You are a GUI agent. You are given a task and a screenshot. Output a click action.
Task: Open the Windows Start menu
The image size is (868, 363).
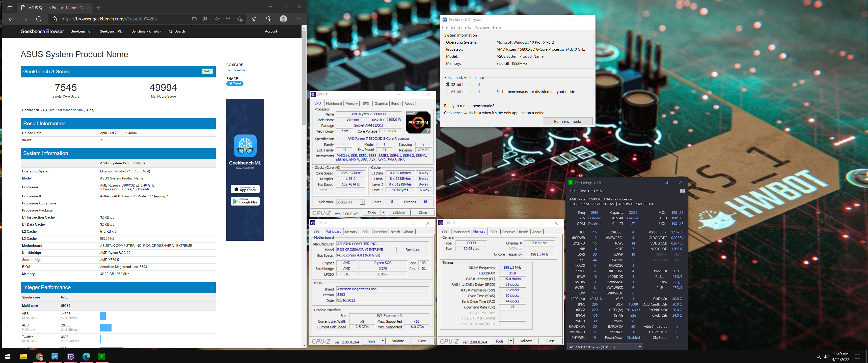[7, 357]
